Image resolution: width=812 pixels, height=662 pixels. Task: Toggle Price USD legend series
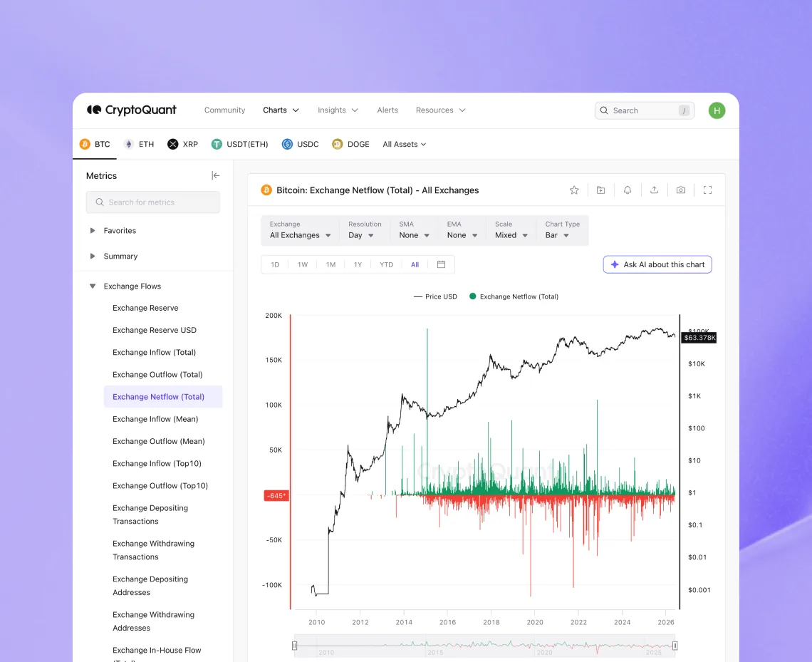[435, 297]
